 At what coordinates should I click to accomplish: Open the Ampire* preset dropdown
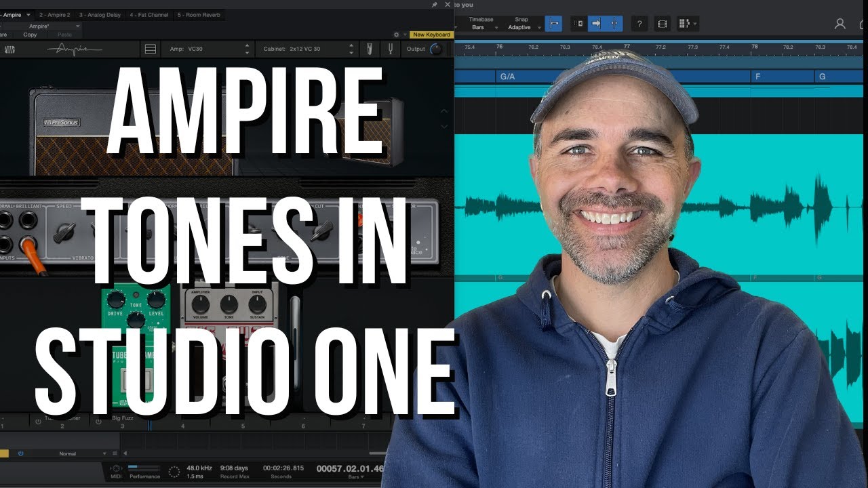click(x=41, y=26)
